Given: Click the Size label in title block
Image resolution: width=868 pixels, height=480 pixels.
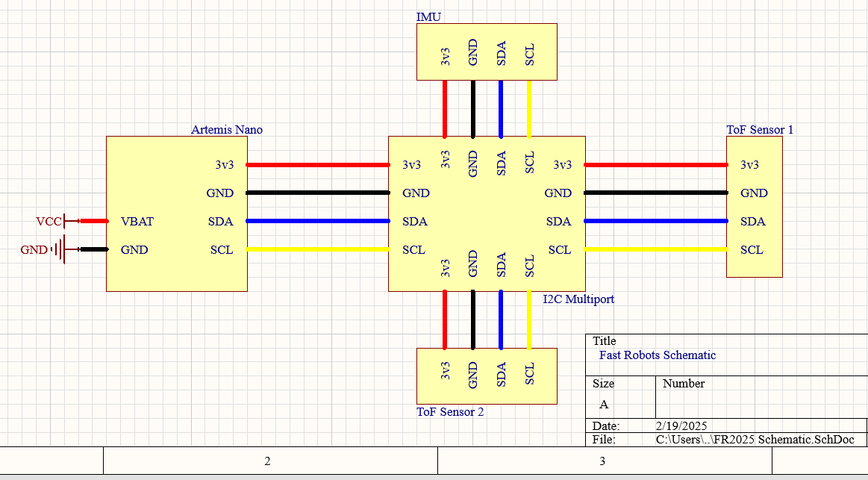Looking at the screenshot, I should [x=603, y=384].
